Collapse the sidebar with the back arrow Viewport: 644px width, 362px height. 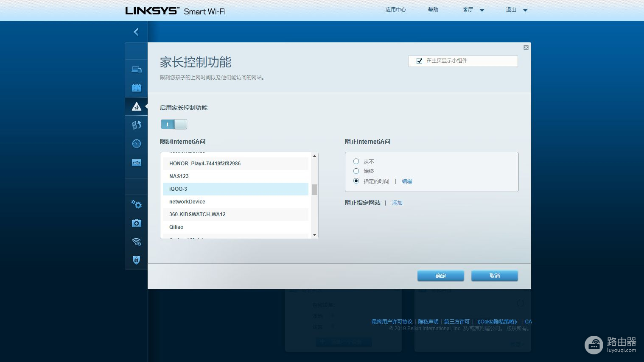pyautogui.click(x=136, y=32)
